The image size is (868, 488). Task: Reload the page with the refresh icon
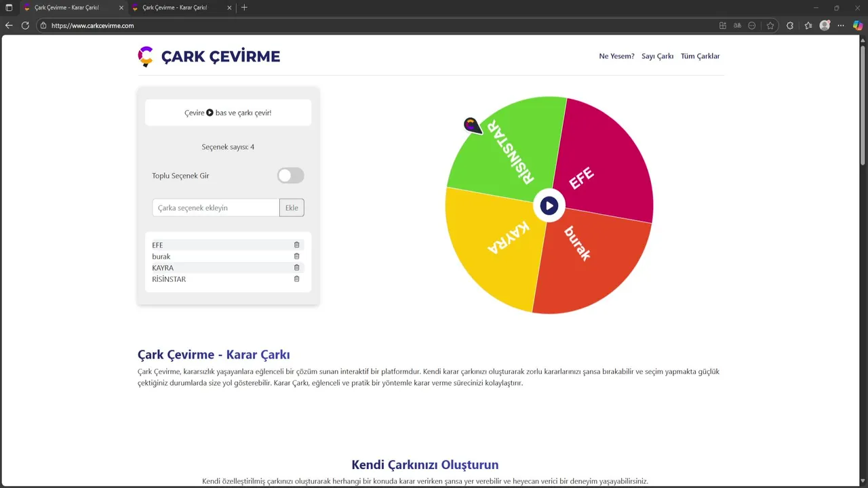click(25, 26)
